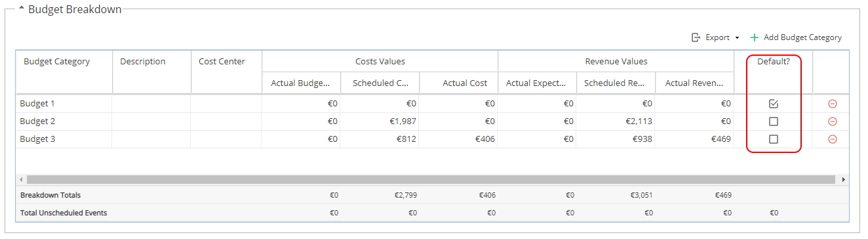Image resolution: width=868 pixels, height=239 pixels.
Task: Select the Budget 2 row name
Action: 37,121
